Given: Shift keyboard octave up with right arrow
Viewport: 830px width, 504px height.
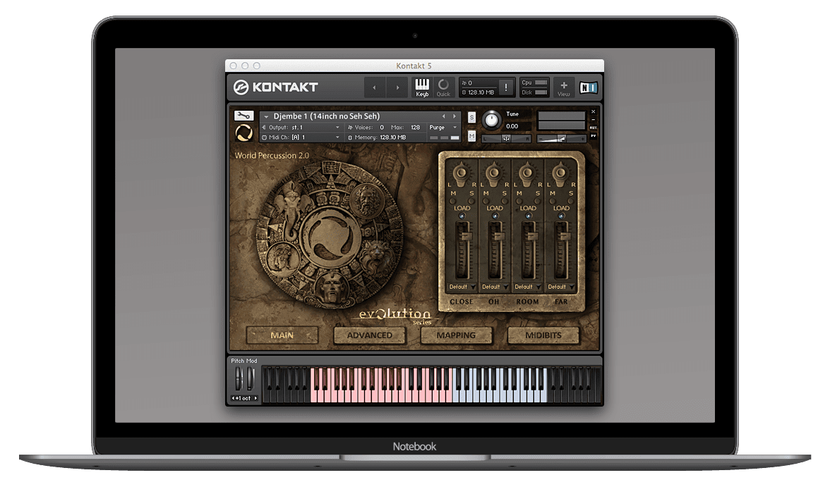Looking at the screenshot, I should coord(255,398).
